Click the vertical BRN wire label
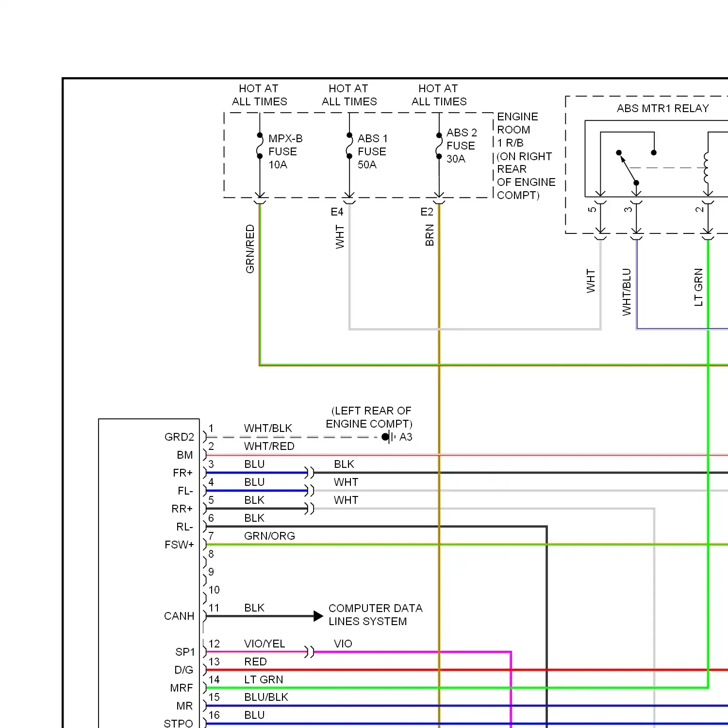Screen dimensions: 728x728 click(x=430, y=235)
